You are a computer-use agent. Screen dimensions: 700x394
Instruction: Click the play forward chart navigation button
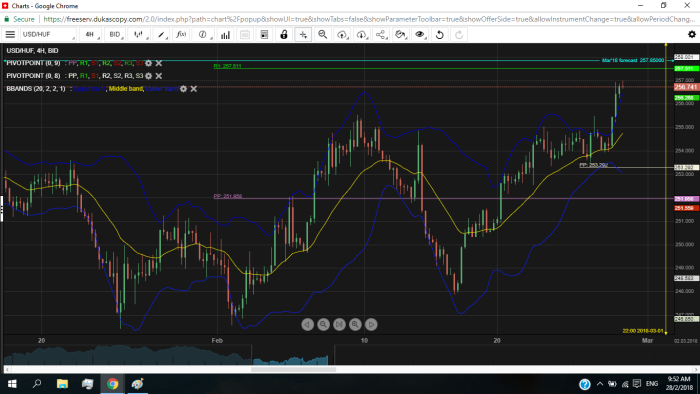pos(371,324)
